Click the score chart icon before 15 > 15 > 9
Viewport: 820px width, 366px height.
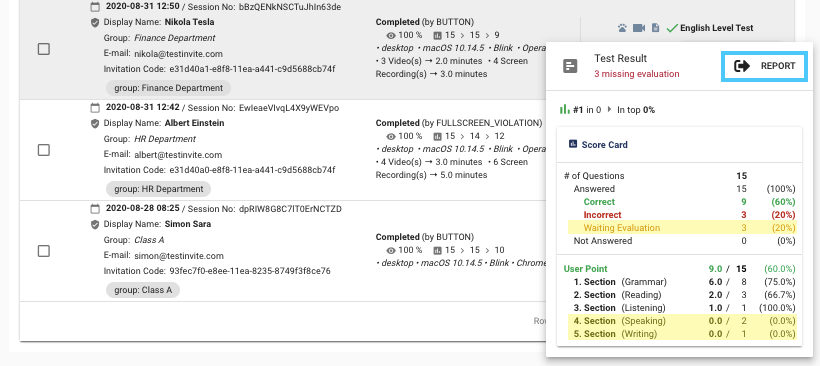pos(437,35)
